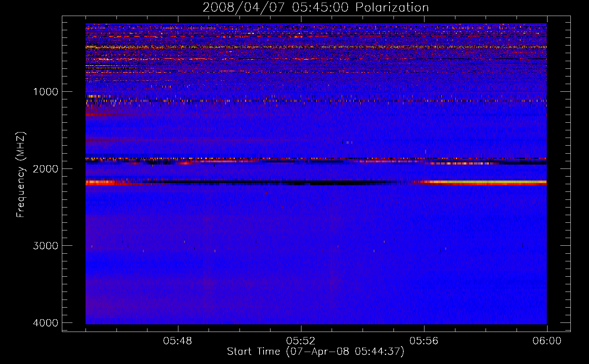589x364 pixels.
Task: Click the plot title "2008/04/07 05:45:00 Polarization"
Action: click(x=316, y=7)
